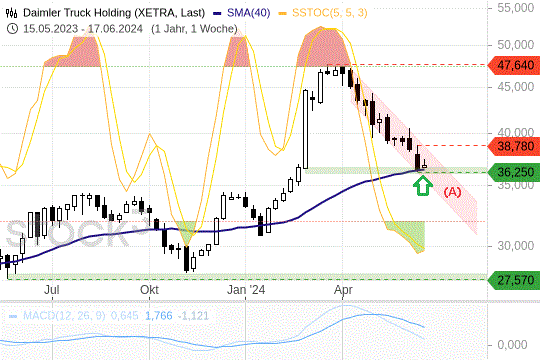Click the dark blue SMA(40) legend marker
Image resolution: width=540 pixels, height=360 pixels.
click(217, 13)
